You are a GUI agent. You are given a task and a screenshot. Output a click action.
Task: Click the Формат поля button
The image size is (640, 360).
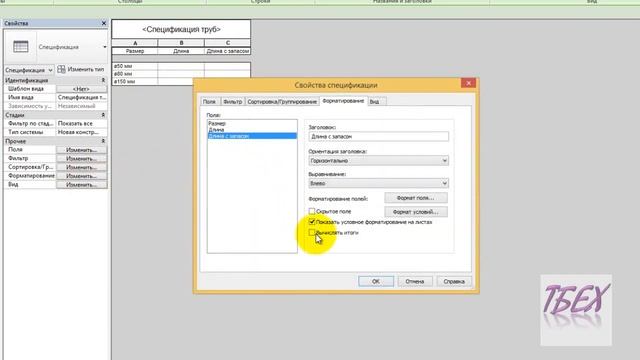pos(416,198)
